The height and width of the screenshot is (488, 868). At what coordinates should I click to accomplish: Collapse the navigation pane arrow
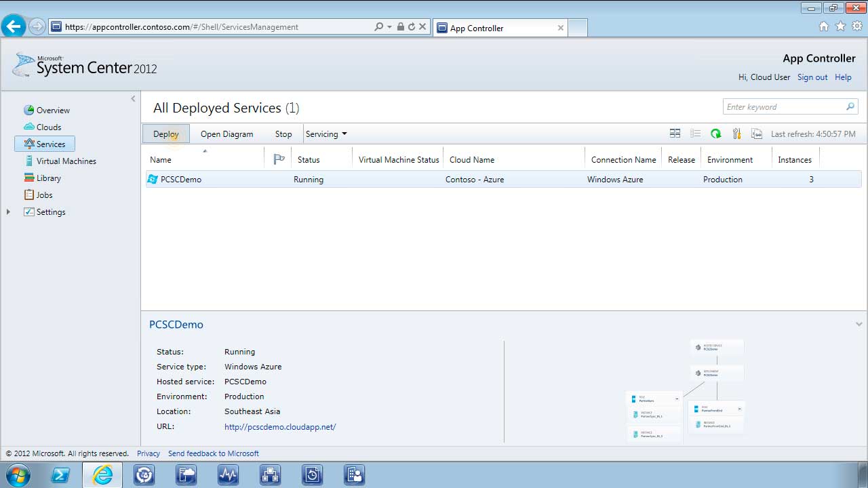pos(133,99)
